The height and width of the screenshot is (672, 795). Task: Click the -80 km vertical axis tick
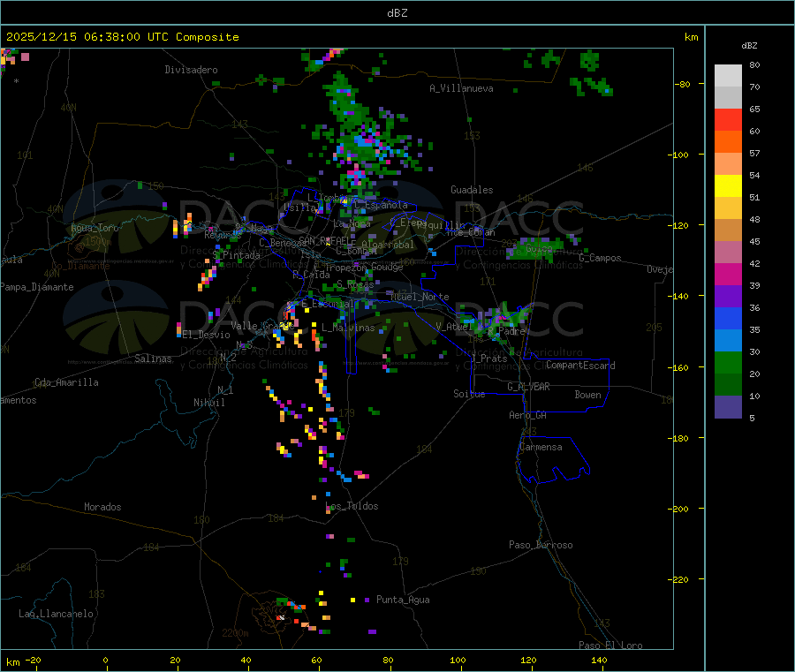coord(682,84)
